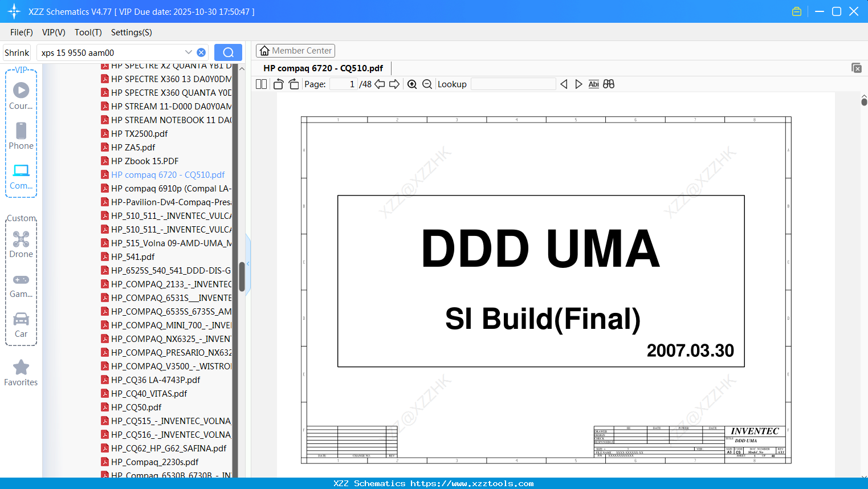Rotate page clockwise
Screen dimensions: 868x489
pyautogui.click(x=294, y=84)
